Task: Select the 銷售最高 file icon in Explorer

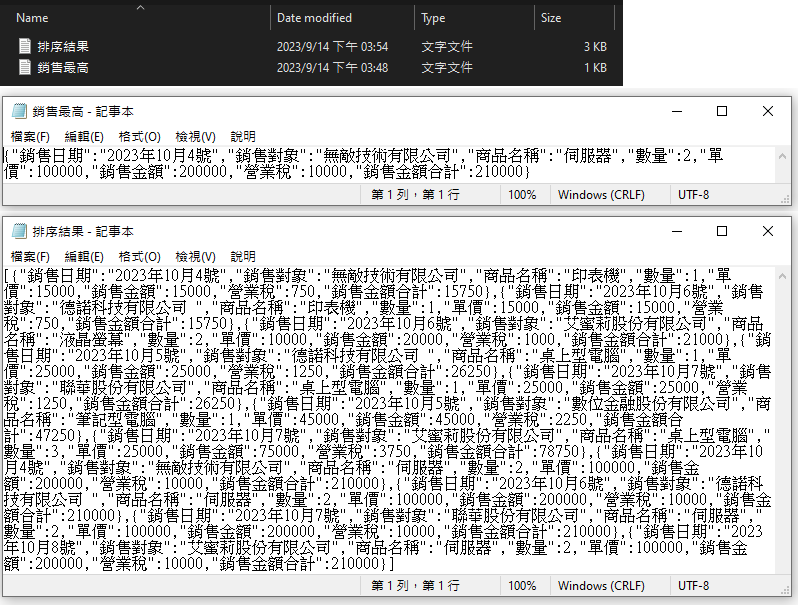Action: click(x=24, y=67)
